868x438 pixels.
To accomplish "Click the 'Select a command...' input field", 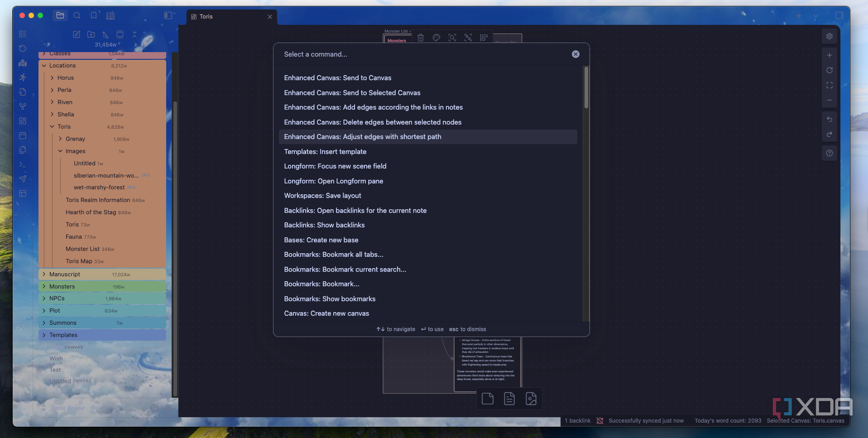I will coord(425,54).
